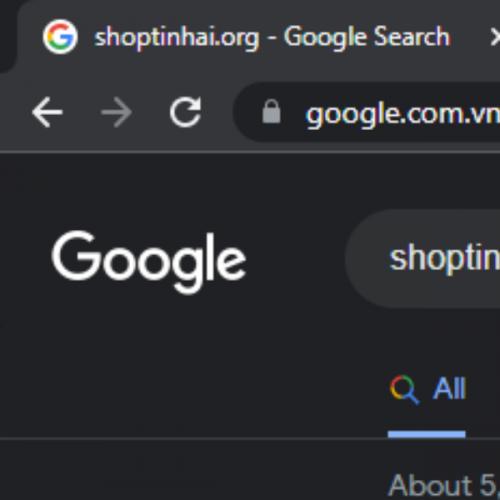Screen dimensions: 500x500
Task: Click the About 5, results count text
Action: (x=443, y=485)
